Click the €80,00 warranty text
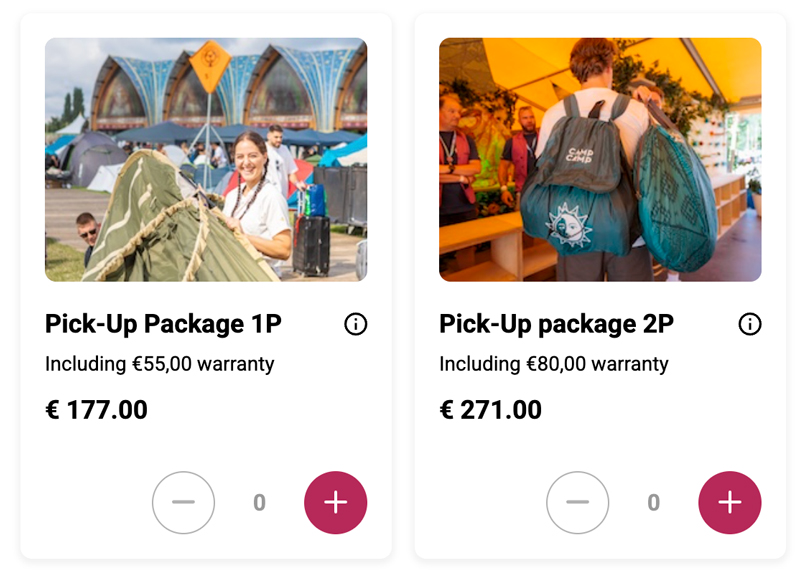This screenshot has height=577, width=800. [553, 364]
